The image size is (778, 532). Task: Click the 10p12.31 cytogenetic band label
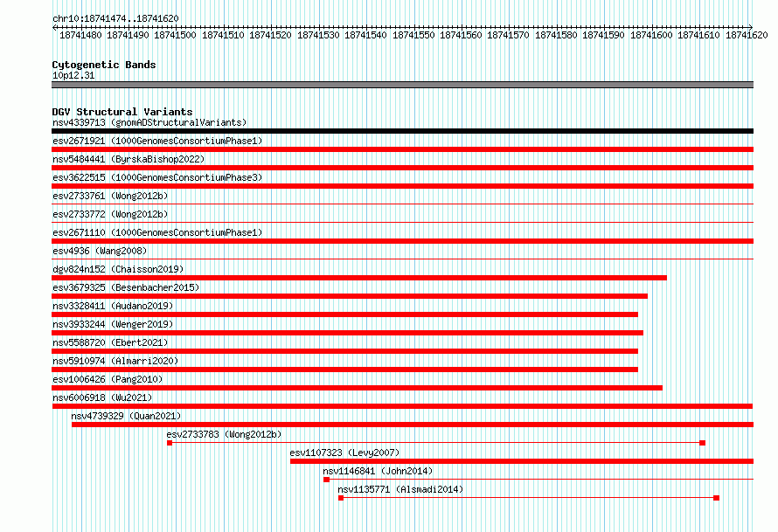tap(73, 75)
